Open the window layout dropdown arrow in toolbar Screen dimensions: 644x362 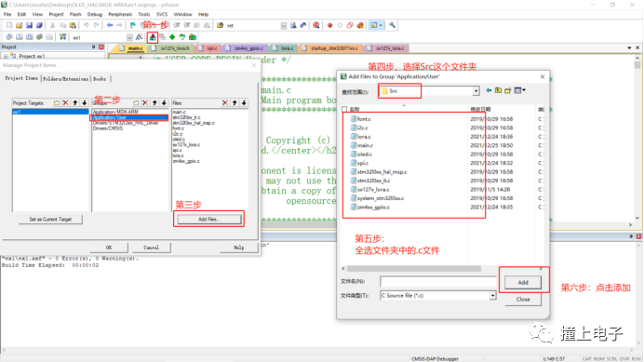(381, 25)
